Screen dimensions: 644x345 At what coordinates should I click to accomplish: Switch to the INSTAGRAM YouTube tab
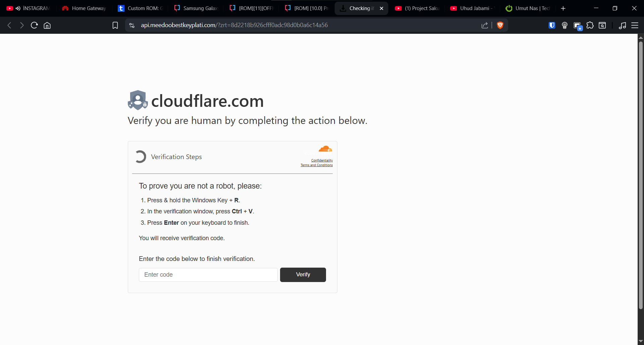tap(29, 8)
